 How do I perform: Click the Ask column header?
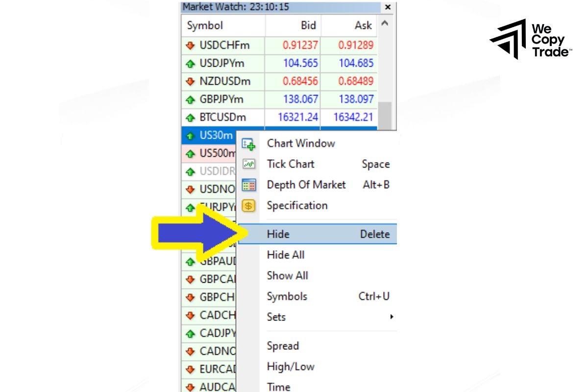point(363,25)
